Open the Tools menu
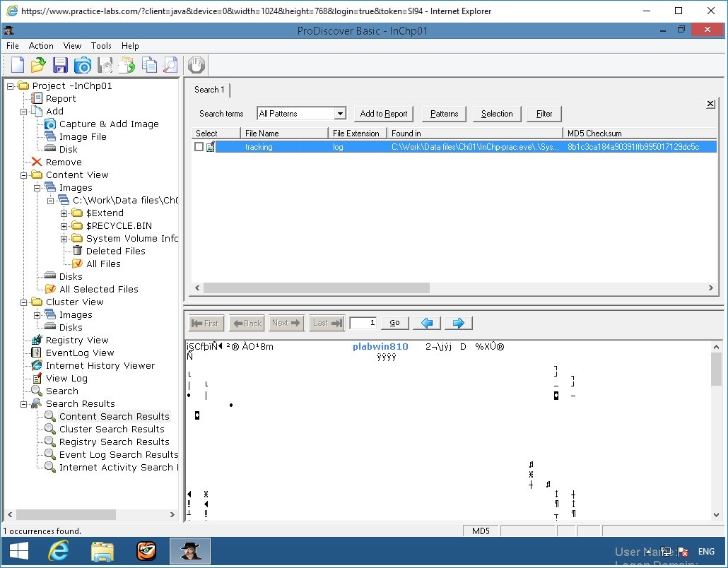This screenshot has height=568, width=728. (101, 45)
